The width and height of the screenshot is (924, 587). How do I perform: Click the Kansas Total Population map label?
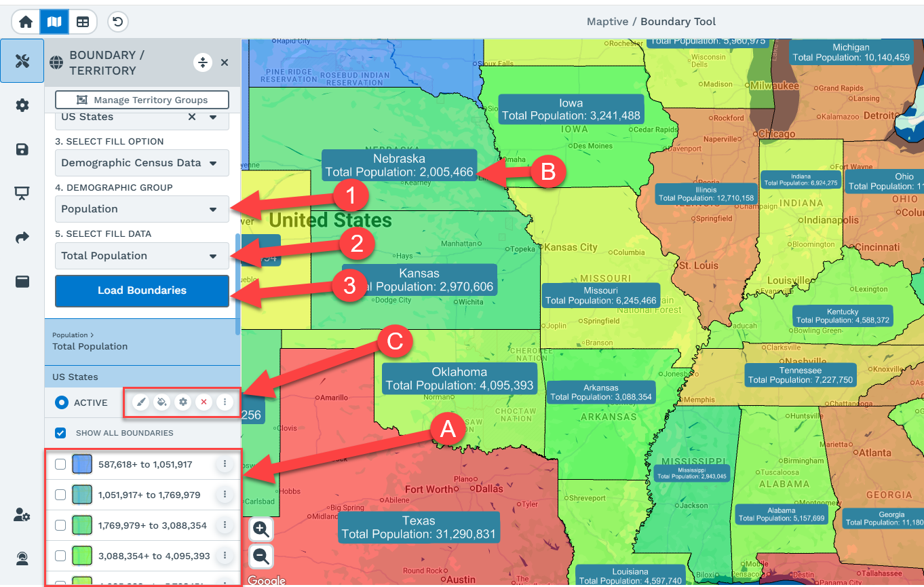tap(419, 280)
